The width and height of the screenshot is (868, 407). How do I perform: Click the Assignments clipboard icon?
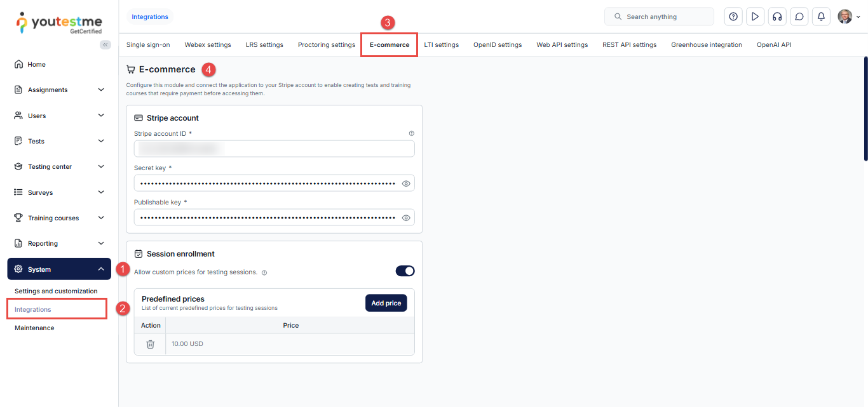(18, 90)
